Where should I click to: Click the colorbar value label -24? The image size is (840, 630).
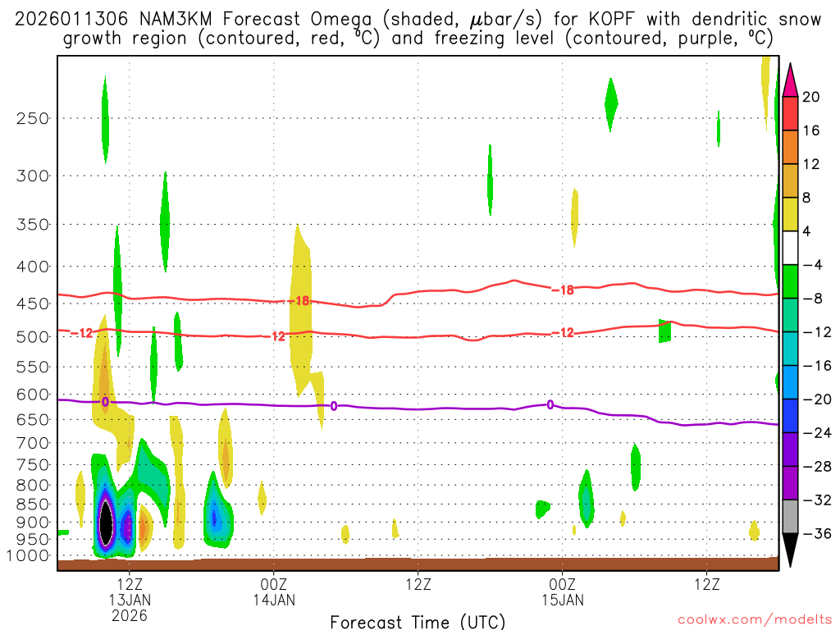817,433
